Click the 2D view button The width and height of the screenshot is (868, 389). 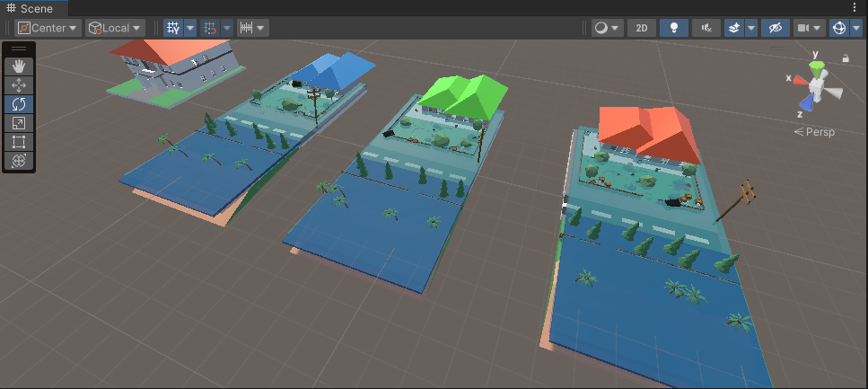click(x=641, y=28)
